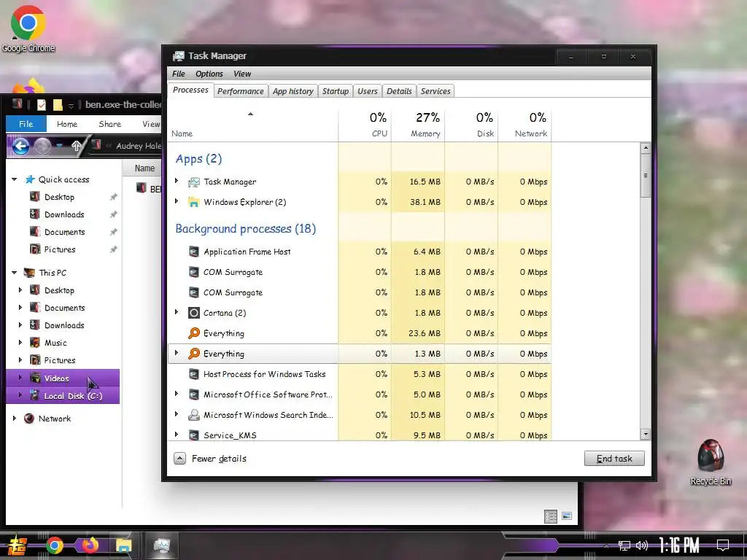Sort processes by Disk column
This screenshot has width=747, height=560.
(x=471, y=125)
